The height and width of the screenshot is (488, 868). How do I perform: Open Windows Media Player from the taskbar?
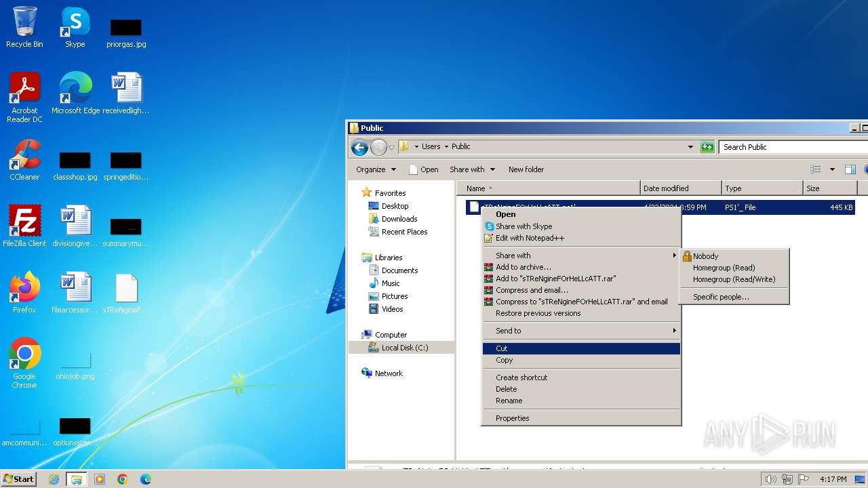click(x=100, y=479)
